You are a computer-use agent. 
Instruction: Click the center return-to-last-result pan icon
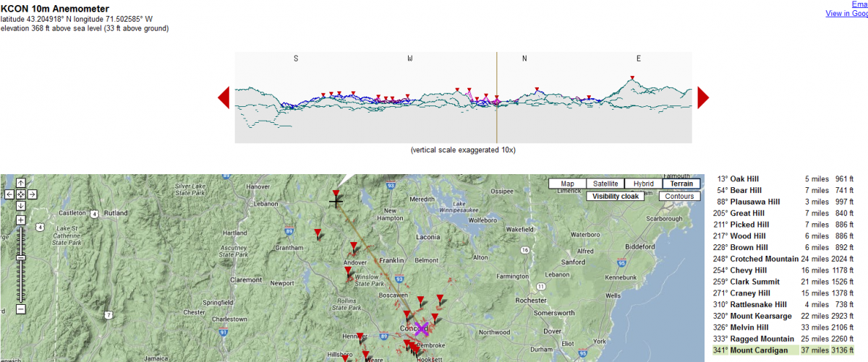coord(21,194)
